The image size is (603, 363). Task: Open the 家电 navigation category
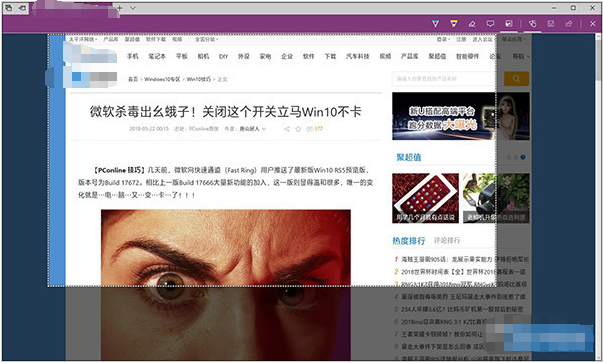pos(265,56)
